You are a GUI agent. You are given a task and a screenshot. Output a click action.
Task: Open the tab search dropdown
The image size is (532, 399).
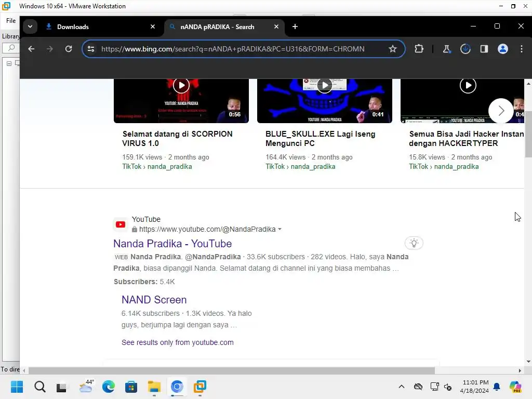(30, 26)
